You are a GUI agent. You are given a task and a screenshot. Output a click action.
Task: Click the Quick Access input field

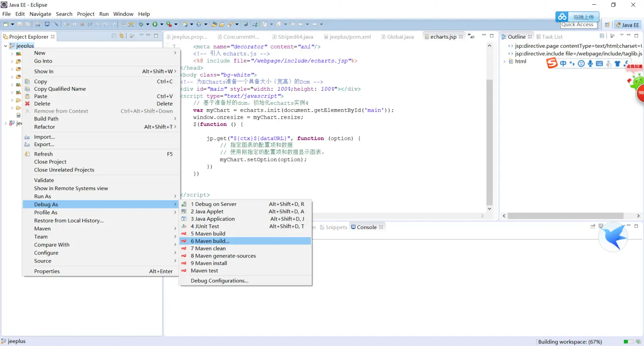pyautogui.click(x=579, y=25)
